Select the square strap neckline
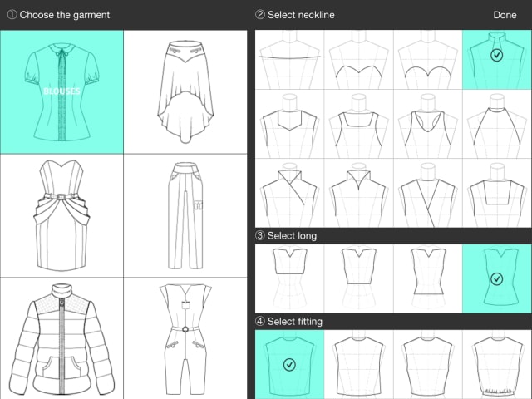532x399 pixels. click(358, 124)
